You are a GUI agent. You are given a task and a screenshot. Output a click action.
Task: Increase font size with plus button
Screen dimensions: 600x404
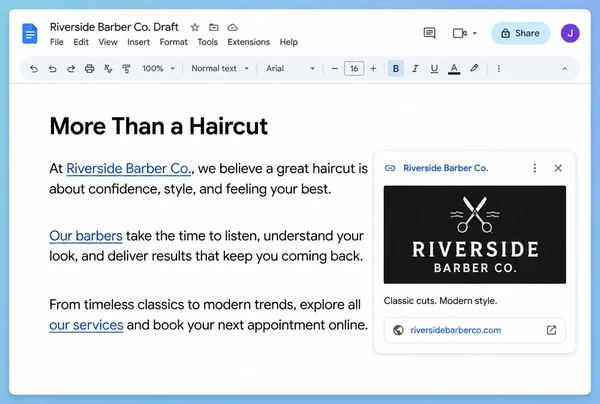click(373, 69)
